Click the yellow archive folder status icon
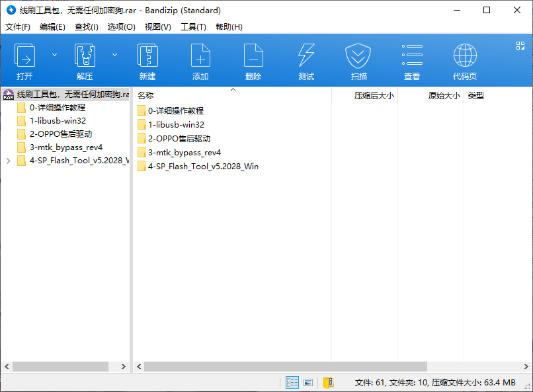Image resolution: width=533 pixels, height=392 pixels. click(329, 383)
